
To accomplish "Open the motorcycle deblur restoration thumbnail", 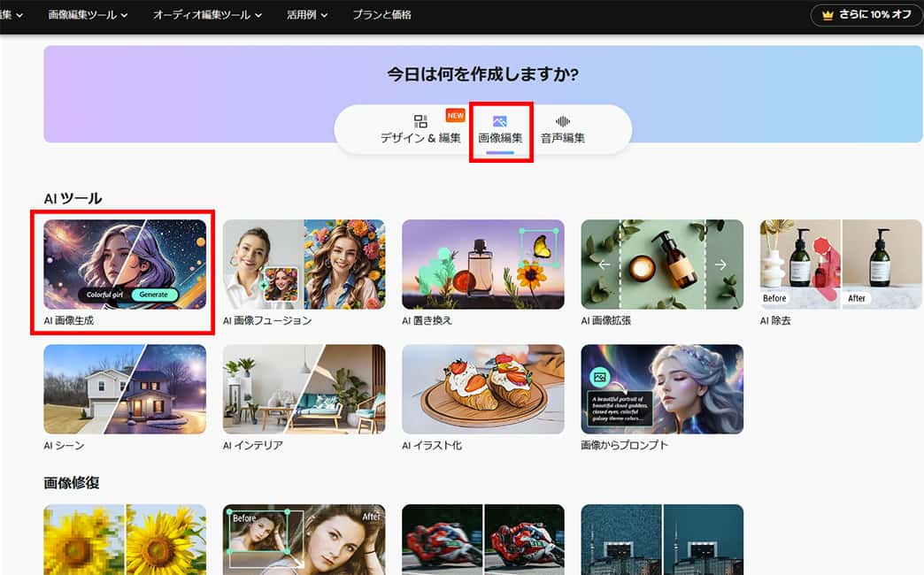I will [x=483, y=540].
